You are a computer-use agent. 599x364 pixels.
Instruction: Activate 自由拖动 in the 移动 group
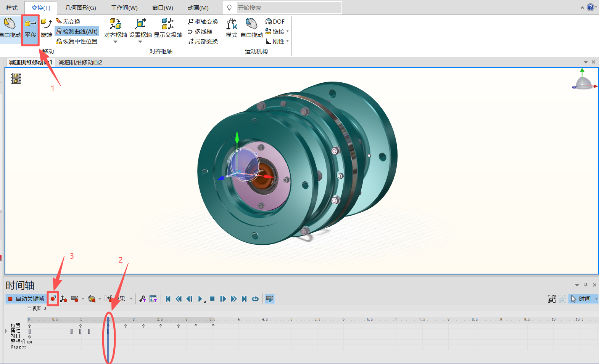[x=10, y=29]
